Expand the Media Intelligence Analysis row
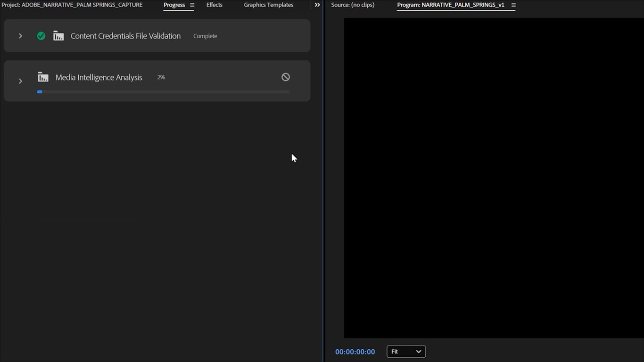 (20, 81)
